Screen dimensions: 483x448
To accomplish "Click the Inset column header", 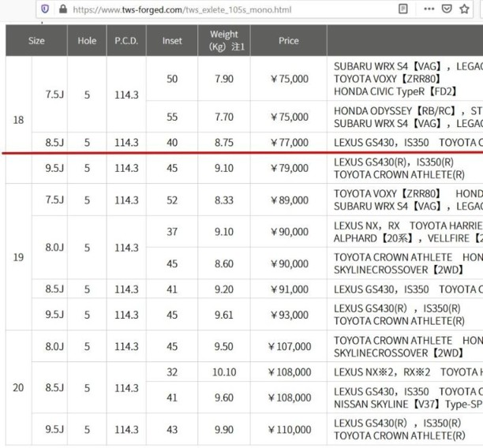I will pyautogui.click(x=172, y=41).
